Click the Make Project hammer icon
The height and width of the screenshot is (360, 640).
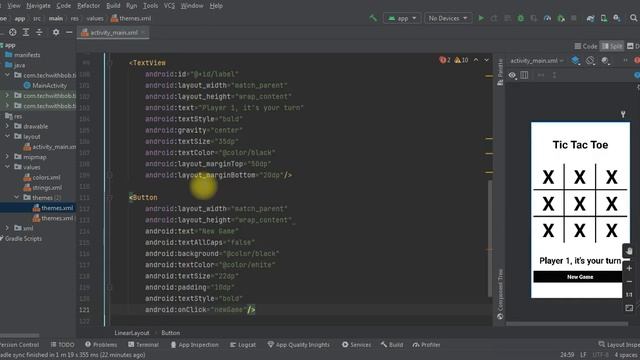(373, 18)
